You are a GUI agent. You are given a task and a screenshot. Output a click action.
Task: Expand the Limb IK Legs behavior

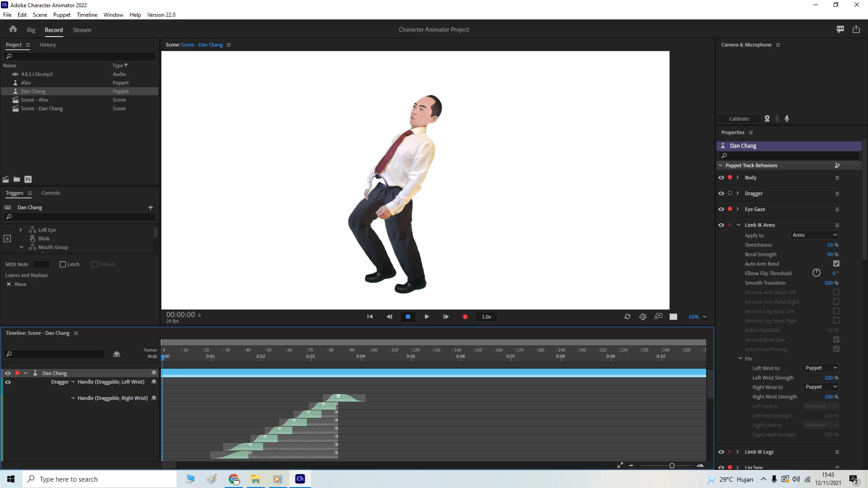point(738,452)
